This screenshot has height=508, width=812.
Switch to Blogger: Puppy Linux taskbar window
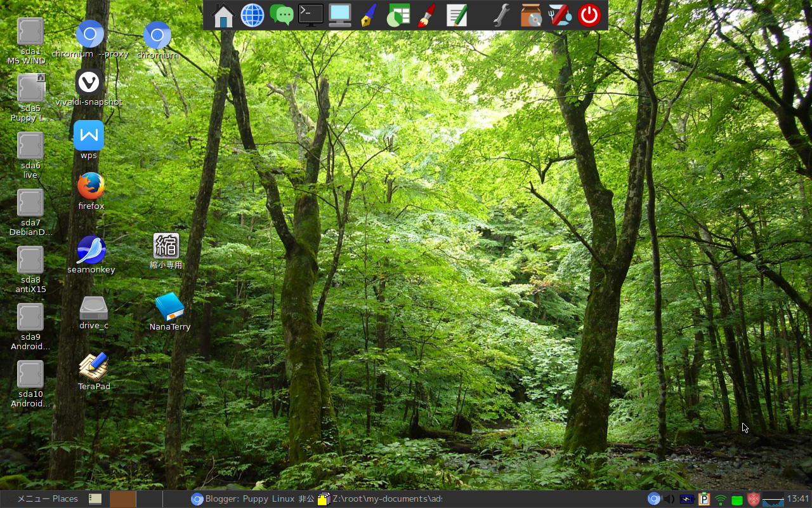pyautogui.click(x=252, y=499)
